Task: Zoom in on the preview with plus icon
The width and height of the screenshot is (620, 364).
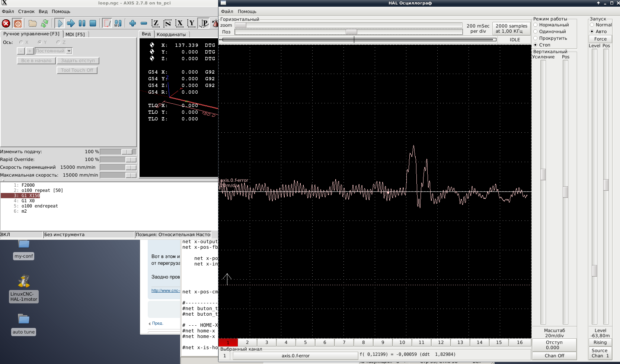Action: point(132,23)
